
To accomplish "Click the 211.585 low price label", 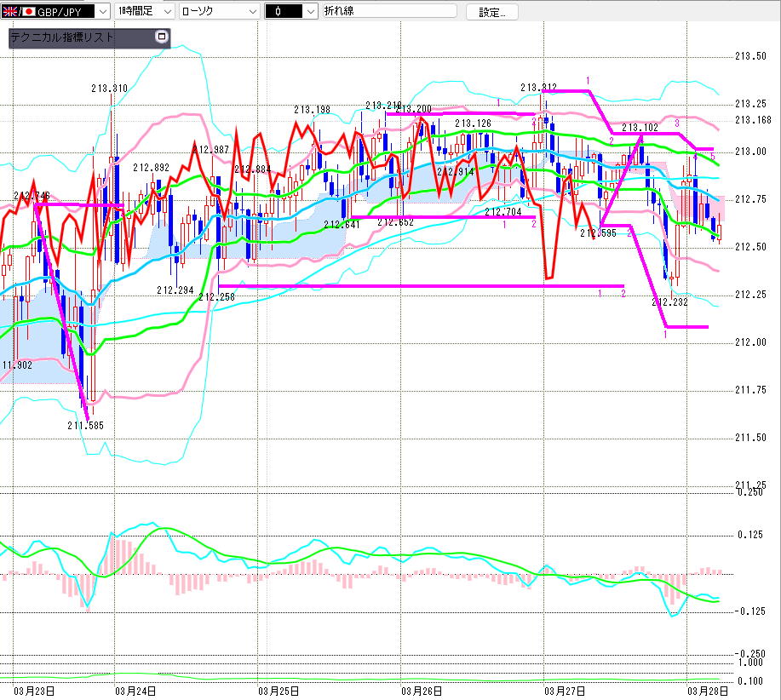I will (x=86, y=424).
